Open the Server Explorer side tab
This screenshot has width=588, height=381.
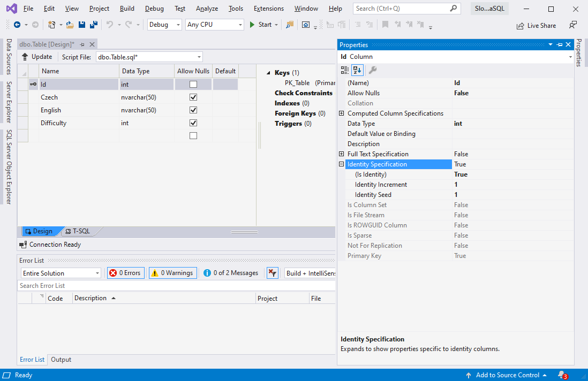pos(9,102)
